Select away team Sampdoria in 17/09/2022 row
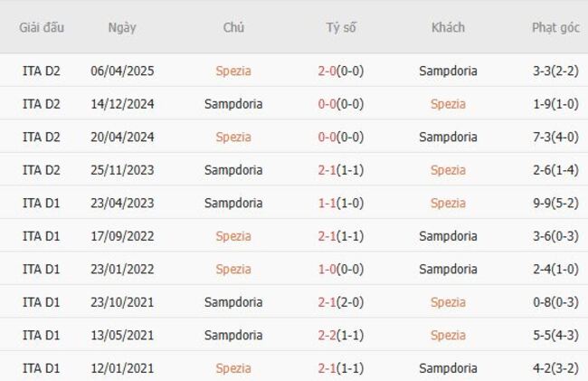 point(448,236)
